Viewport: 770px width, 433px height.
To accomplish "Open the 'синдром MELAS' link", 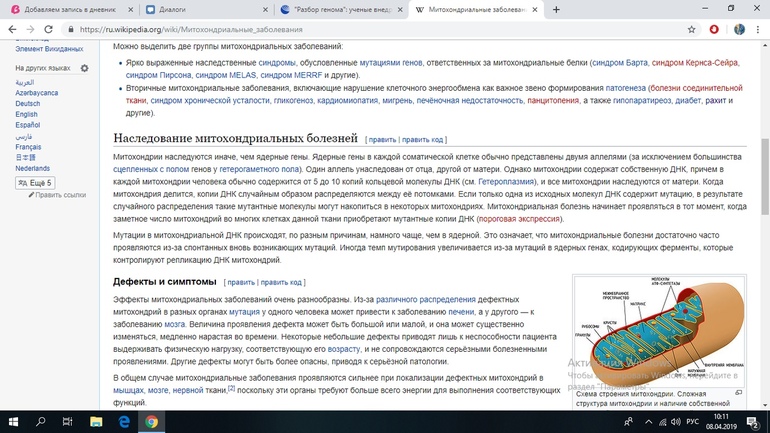I will [x=226, y=75].
